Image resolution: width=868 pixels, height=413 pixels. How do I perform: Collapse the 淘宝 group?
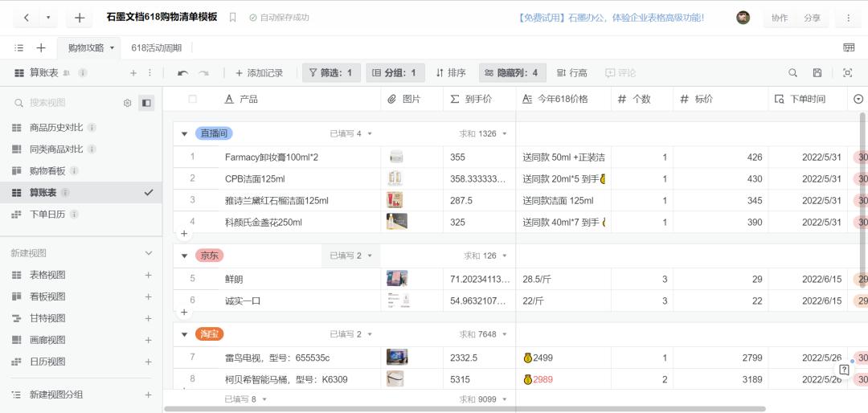184,334
